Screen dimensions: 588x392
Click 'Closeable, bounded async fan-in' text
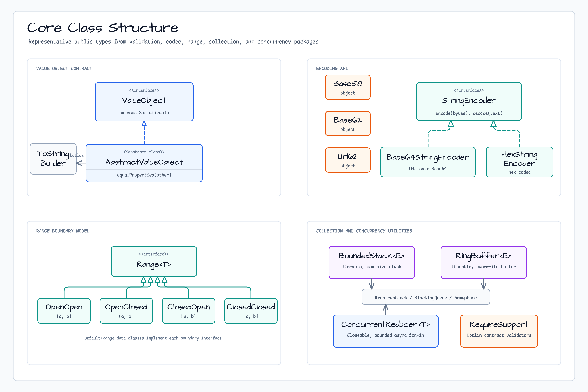(386, 335)
